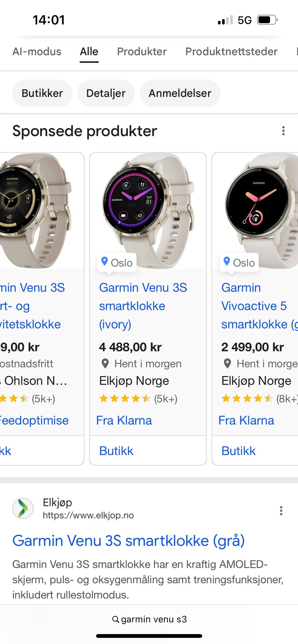Open the Garmin Vivoactive 5 smartklokke link
This screenshot has width=298, height=644.
(x=255, y=306)
